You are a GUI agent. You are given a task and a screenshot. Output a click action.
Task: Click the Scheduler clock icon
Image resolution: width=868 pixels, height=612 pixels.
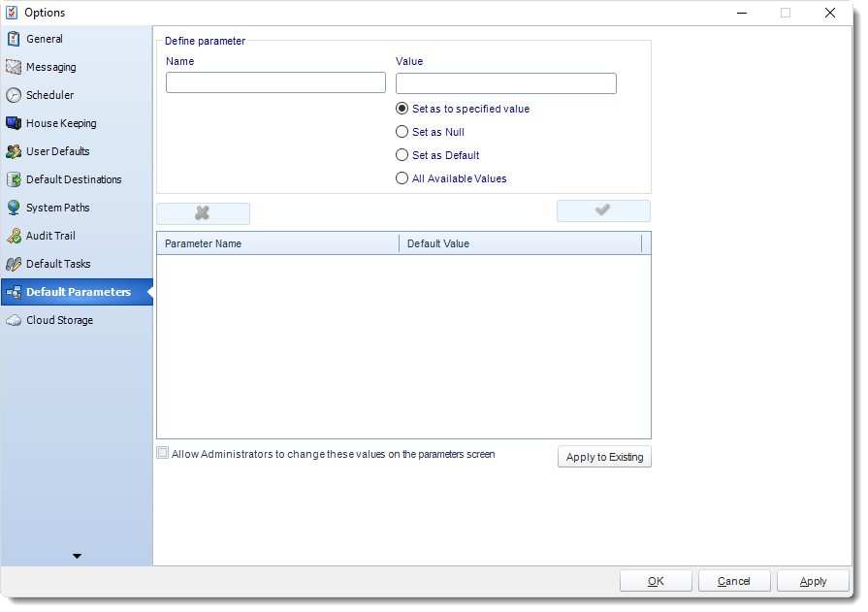14,95
